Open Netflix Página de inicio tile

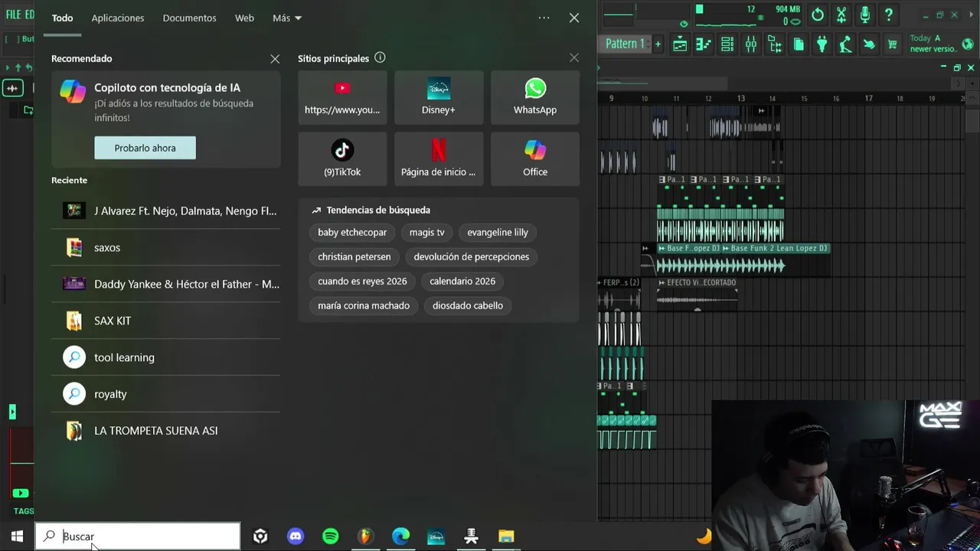coord(439,159)
